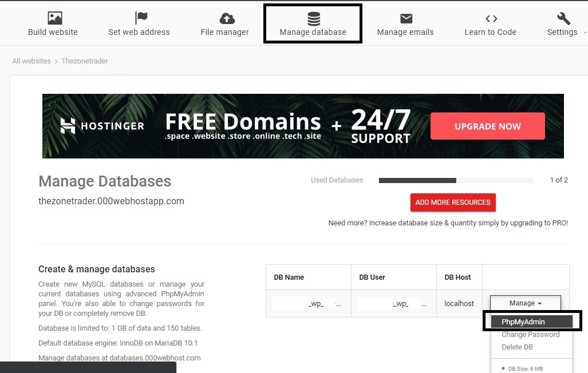The image size is (588, 373).
Task: Click the Manage database stack icon
Action: 314,18
